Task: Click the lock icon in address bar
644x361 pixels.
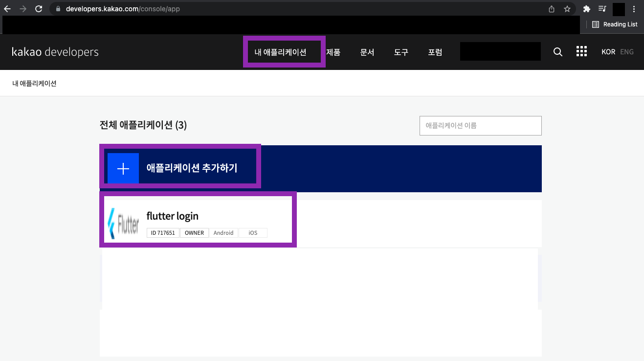Action: [x=58, y=9]
